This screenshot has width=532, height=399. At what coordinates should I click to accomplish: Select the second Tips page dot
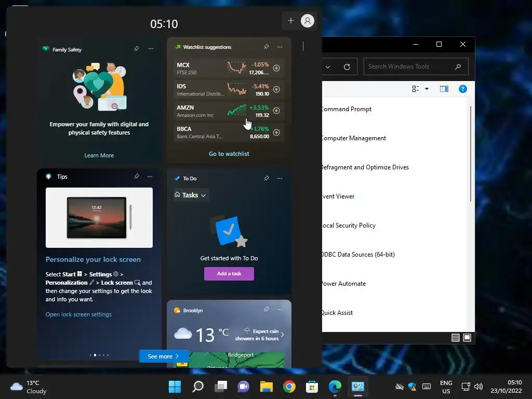point(95,355)
